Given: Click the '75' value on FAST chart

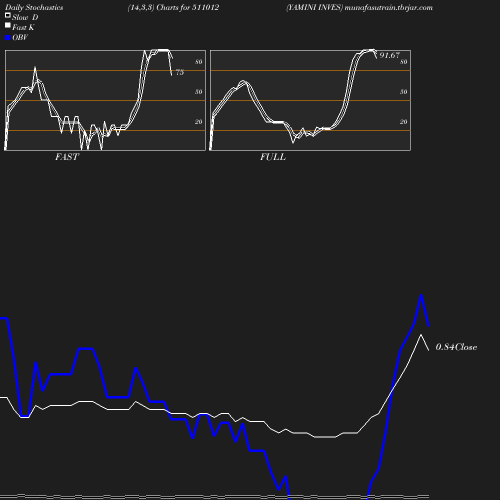Looking at the screenshot, I should pos(180,72).
